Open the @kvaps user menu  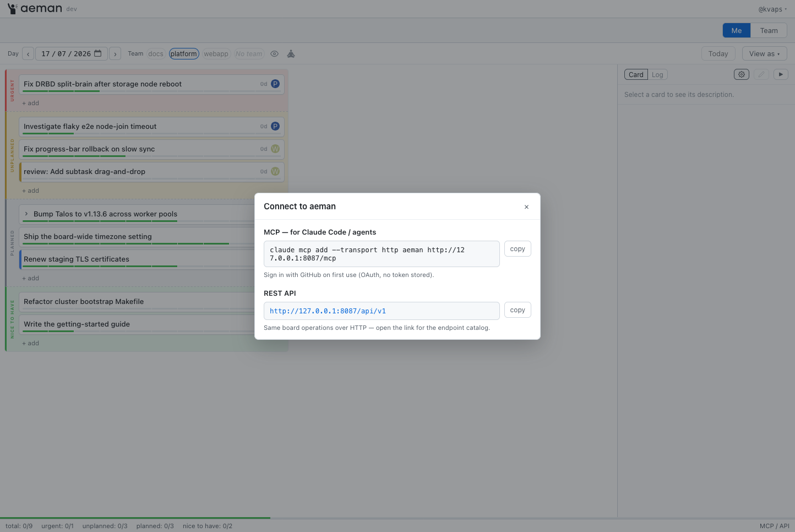(x=772, y=9)
